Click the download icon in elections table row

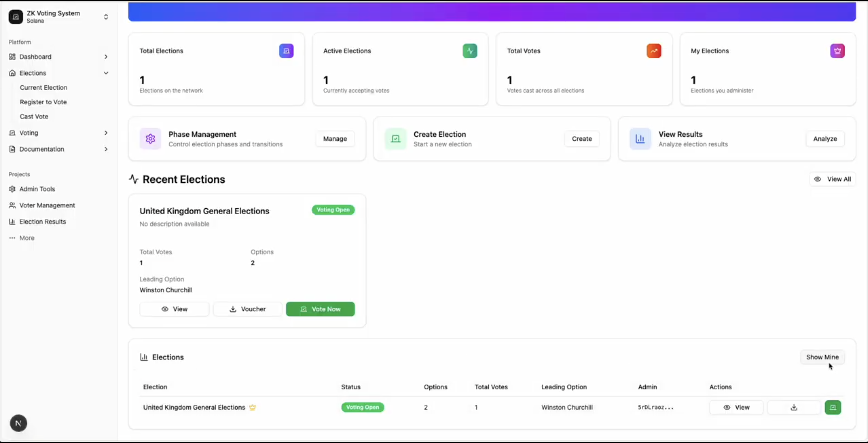point(794,407)
